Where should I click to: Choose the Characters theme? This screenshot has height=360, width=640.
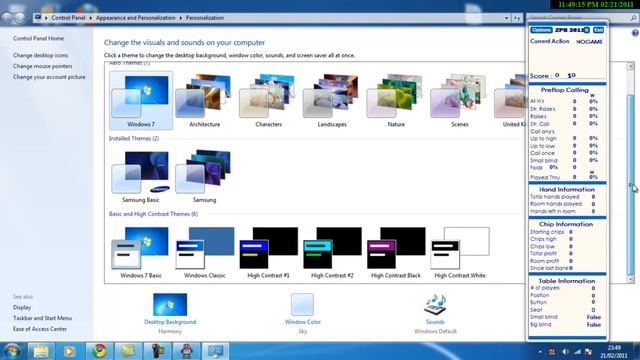[268, 100]
